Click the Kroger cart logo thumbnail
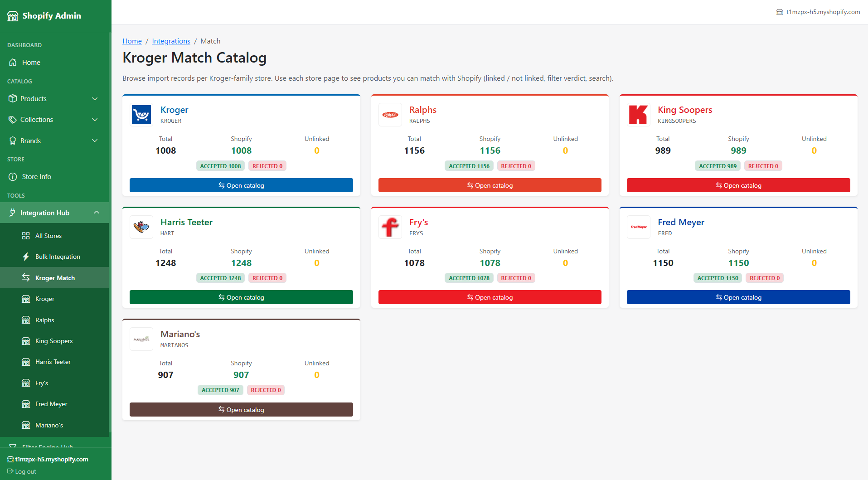Image resolution: width=868 pixels, height=480 pixels. pyautogui.click(x=141, y=115)
